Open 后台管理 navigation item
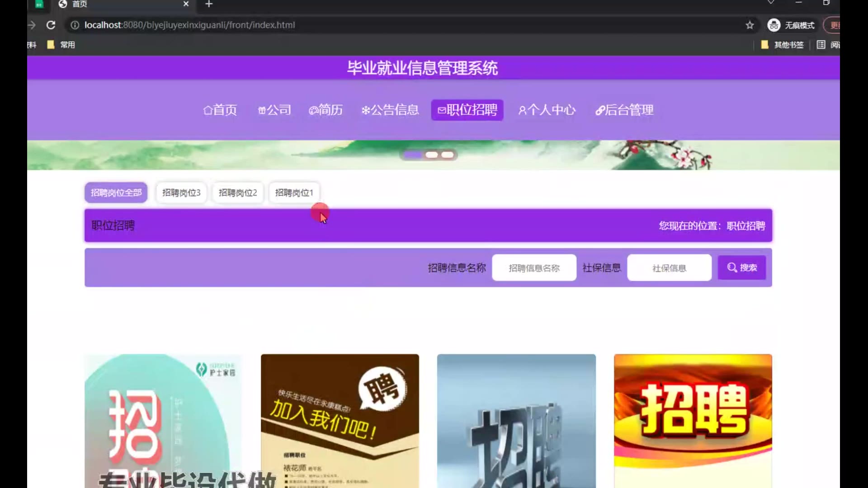868x488 pixels. tap(624, 110)
